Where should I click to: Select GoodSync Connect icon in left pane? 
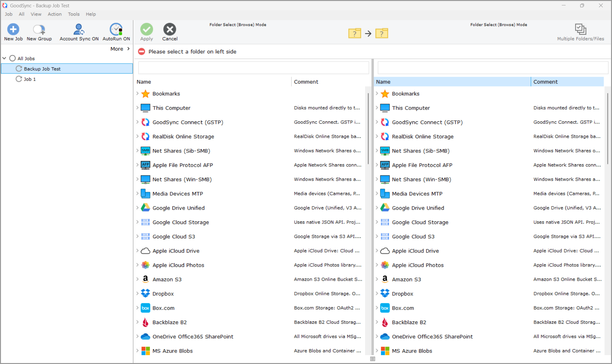[x=146, y=122]
